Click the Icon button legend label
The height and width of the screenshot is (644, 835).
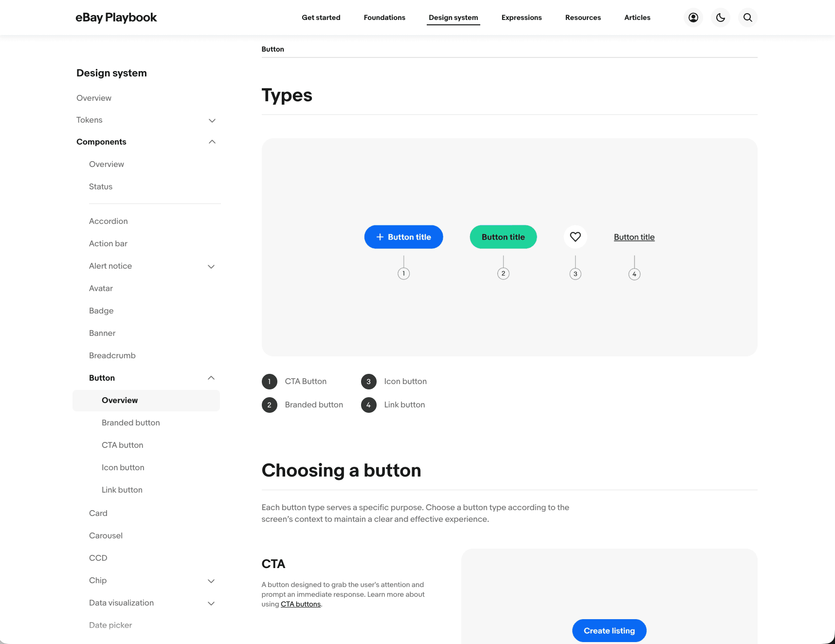click(405, 381)
